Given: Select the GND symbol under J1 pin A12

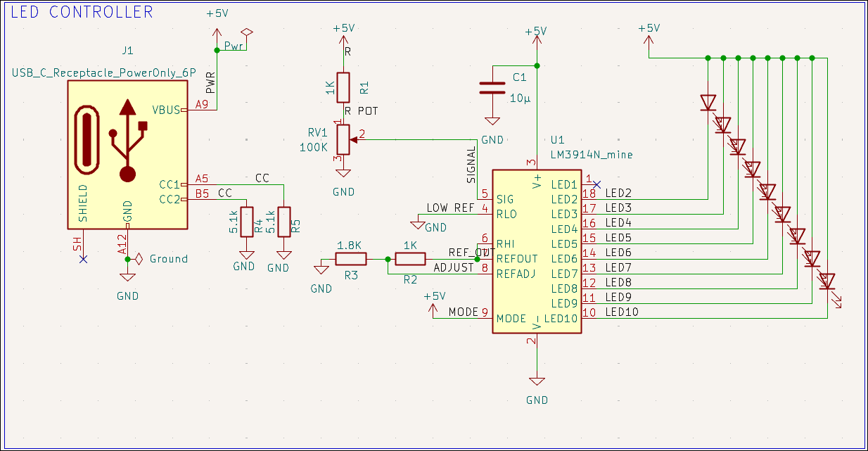Looking at the screenshot, I should coord(127,277).
